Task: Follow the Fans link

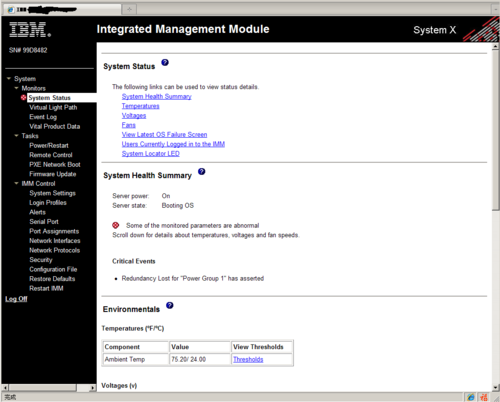Action: point(128,125)
